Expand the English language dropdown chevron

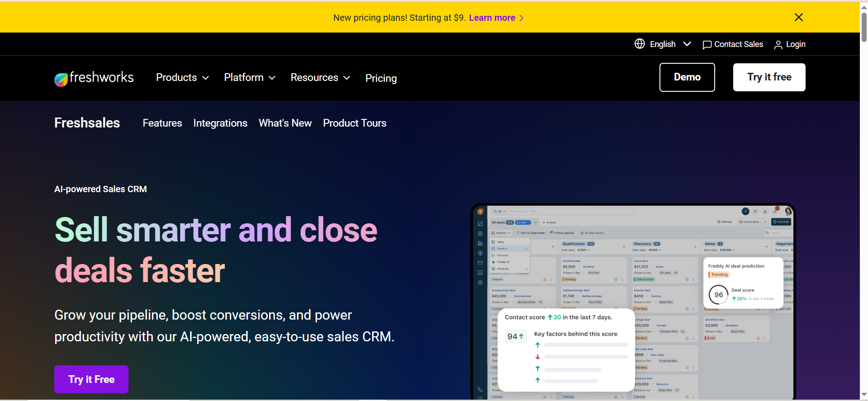(x=687, y=44)
